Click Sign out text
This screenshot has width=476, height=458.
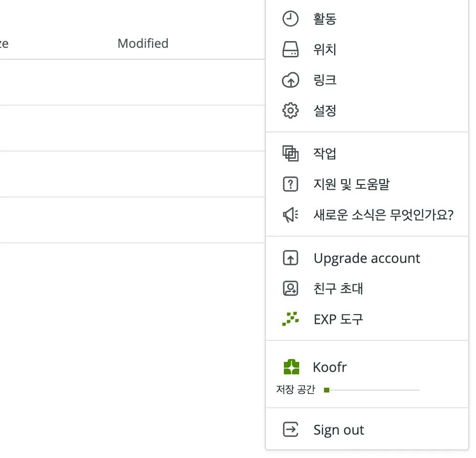pos(339,430)
